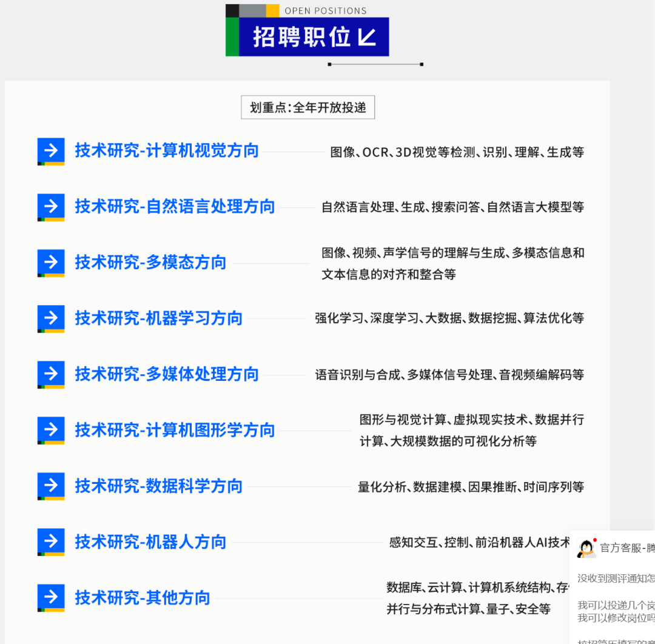This screenshot has width=655, height=644.
Task: Click description 自然语言处理、生成、搜索问答、自然语言大模型等
Action: pyautogui.click(x=453, y=207)
